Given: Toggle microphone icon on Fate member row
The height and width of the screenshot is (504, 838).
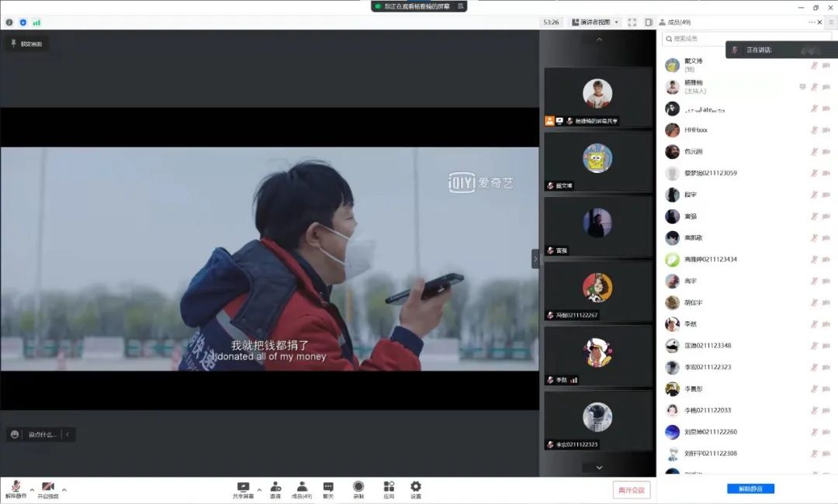Looking at the screenshot, I should pos(814,109).
